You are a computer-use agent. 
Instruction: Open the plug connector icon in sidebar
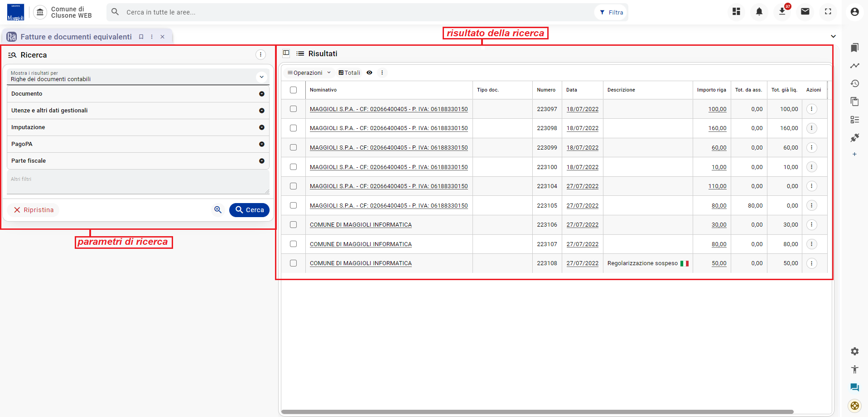tap(854, 138)
